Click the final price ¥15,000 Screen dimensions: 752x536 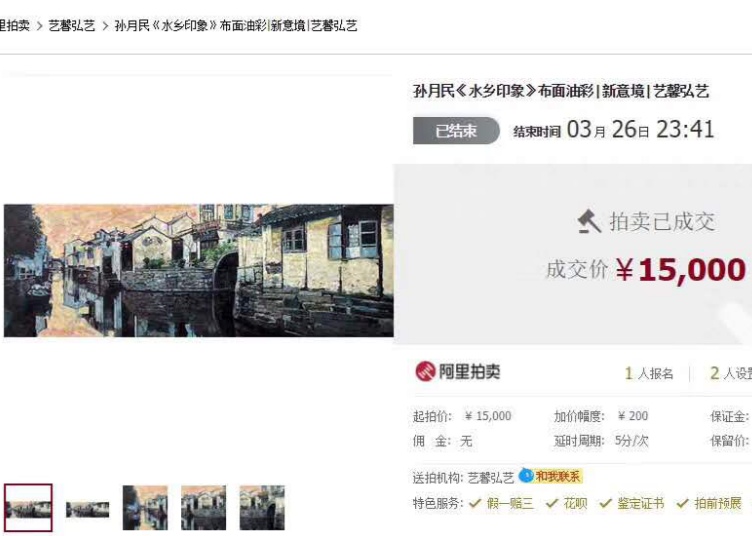[681, 269]
